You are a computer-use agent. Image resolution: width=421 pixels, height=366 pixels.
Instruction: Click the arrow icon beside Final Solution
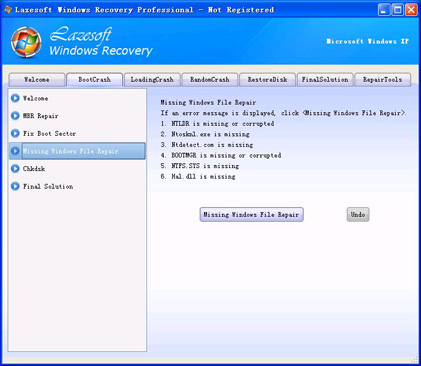point(15,186)
